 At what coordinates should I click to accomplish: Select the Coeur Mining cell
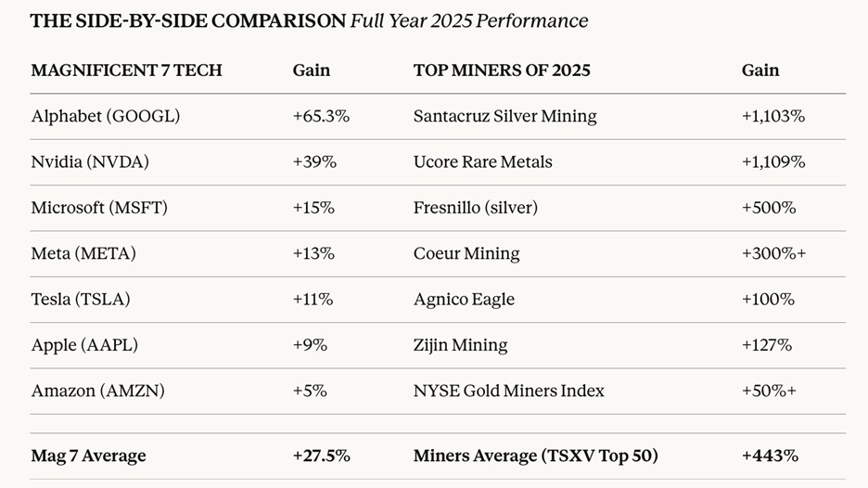(466, 253)
